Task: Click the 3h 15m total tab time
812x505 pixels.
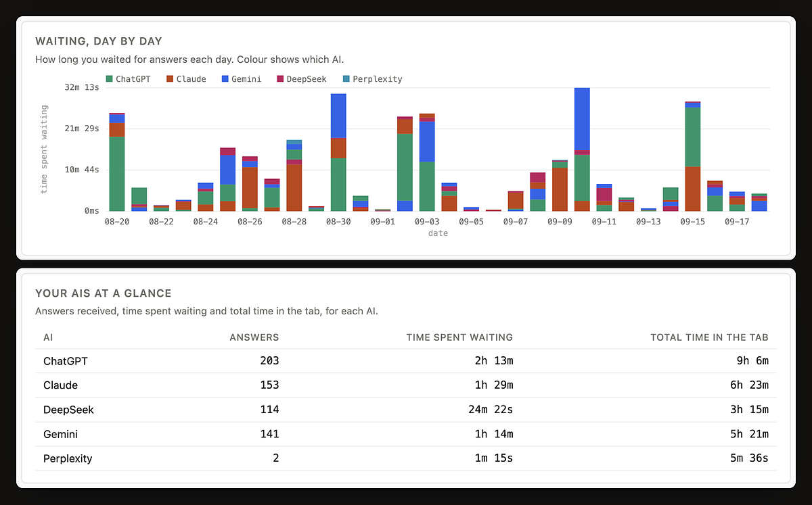Action: coord(749,410)
